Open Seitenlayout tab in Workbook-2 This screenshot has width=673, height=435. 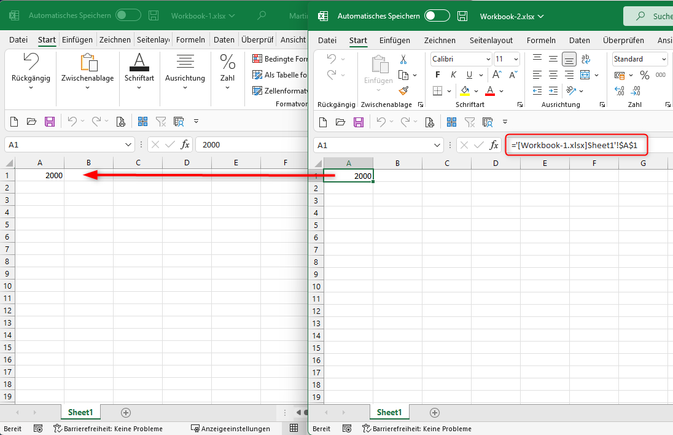coord(491,40)
